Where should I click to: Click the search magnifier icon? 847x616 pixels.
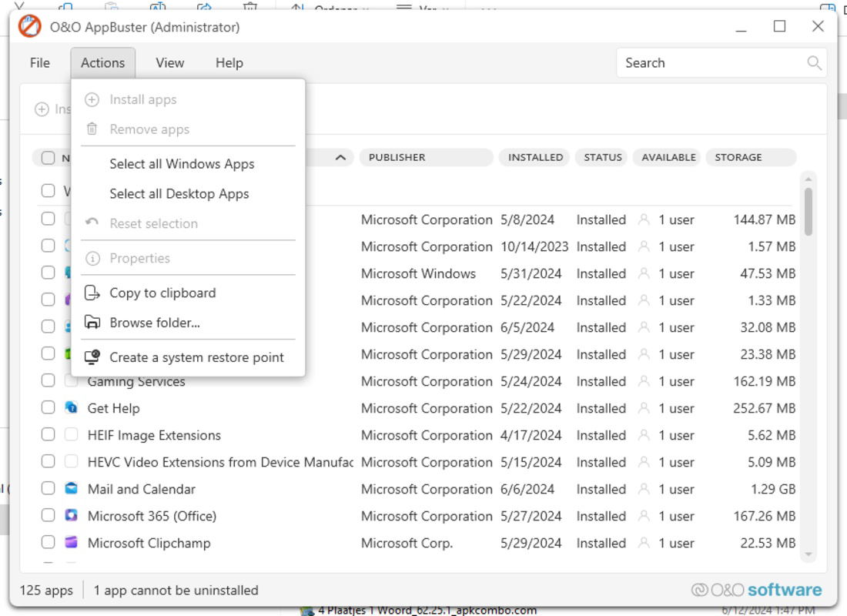[x=814, y=62]
